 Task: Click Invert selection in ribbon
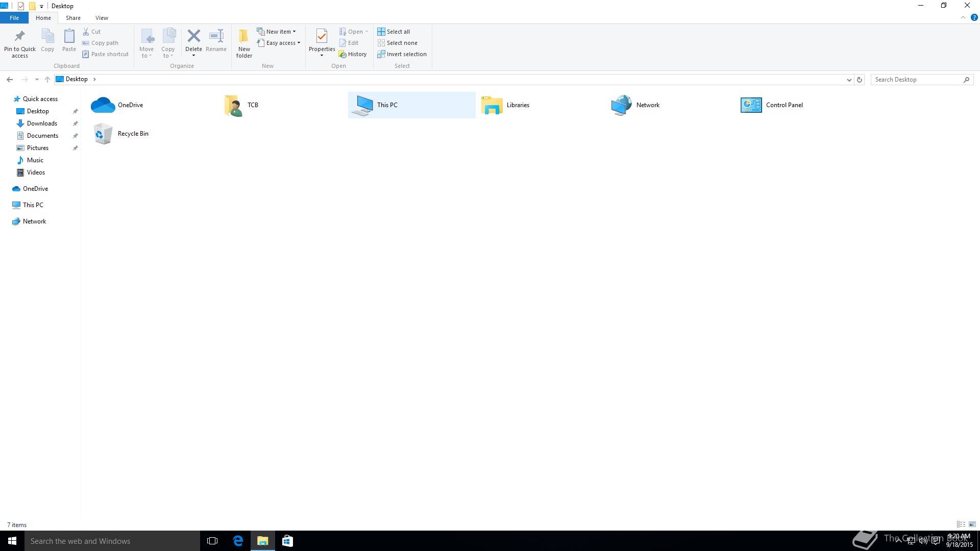coord(402,54)
